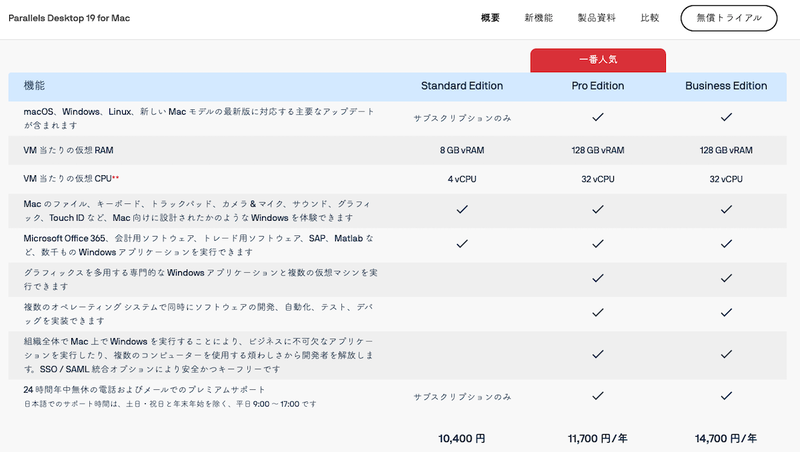The height and width of the screenshot is (452, 800).
Task: Click Business Edition checkmark in macOS updates row
Action: point(726,117)
